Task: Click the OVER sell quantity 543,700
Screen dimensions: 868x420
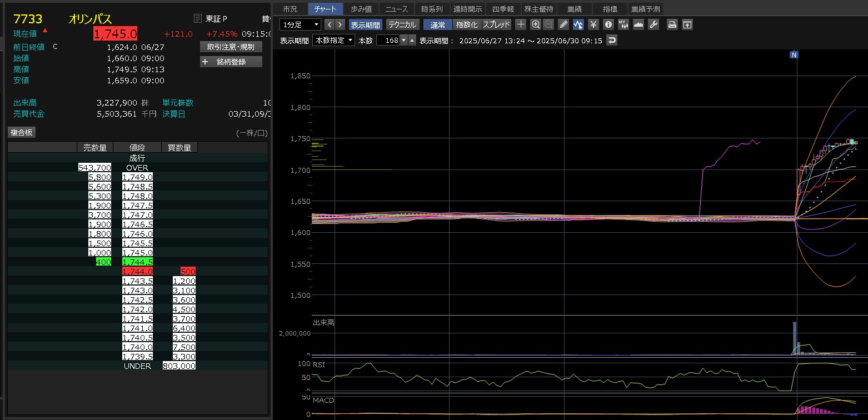Action: pyautogui.click(x=95, y=168)
